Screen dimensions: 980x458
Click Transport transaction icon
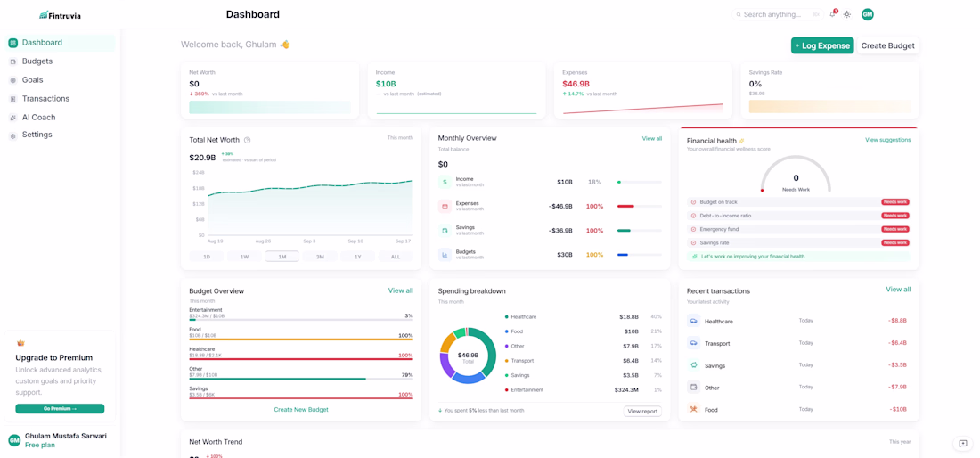coord(693,343)
